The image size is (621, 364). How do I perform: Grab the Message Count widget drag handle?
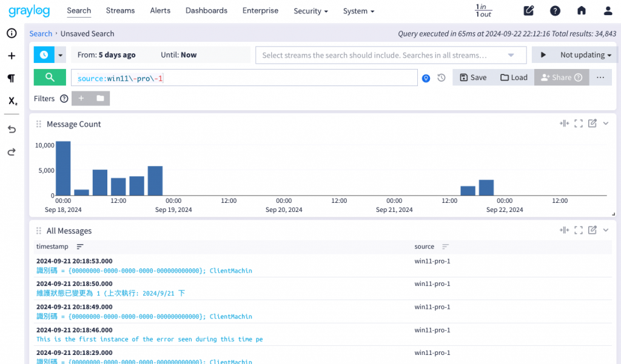pos(38,124)
